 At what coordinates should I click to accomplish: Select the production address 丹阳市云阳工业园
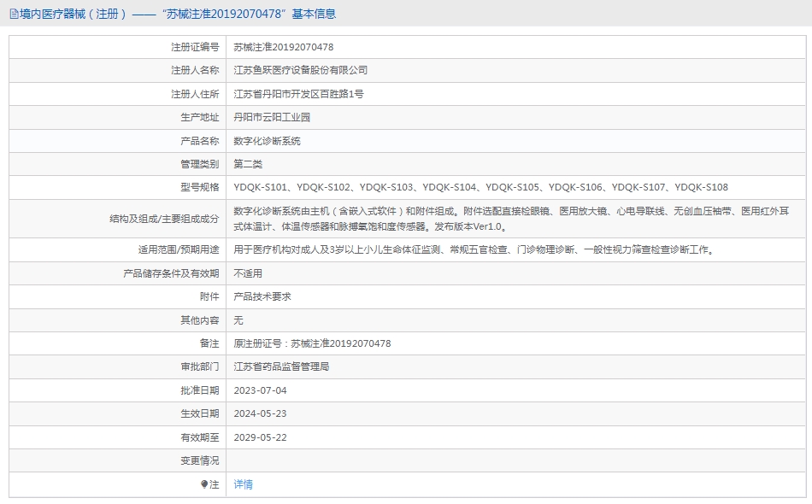[272, 118]
